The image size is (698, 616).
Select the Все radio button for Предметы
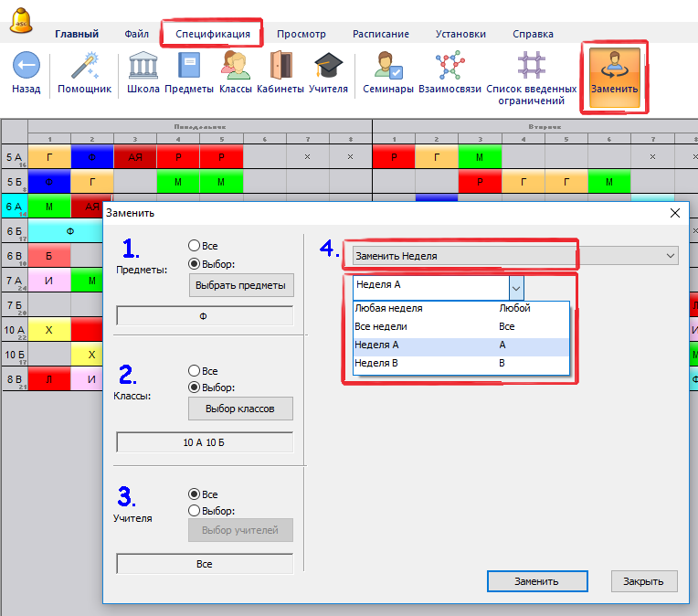[195, 246]
